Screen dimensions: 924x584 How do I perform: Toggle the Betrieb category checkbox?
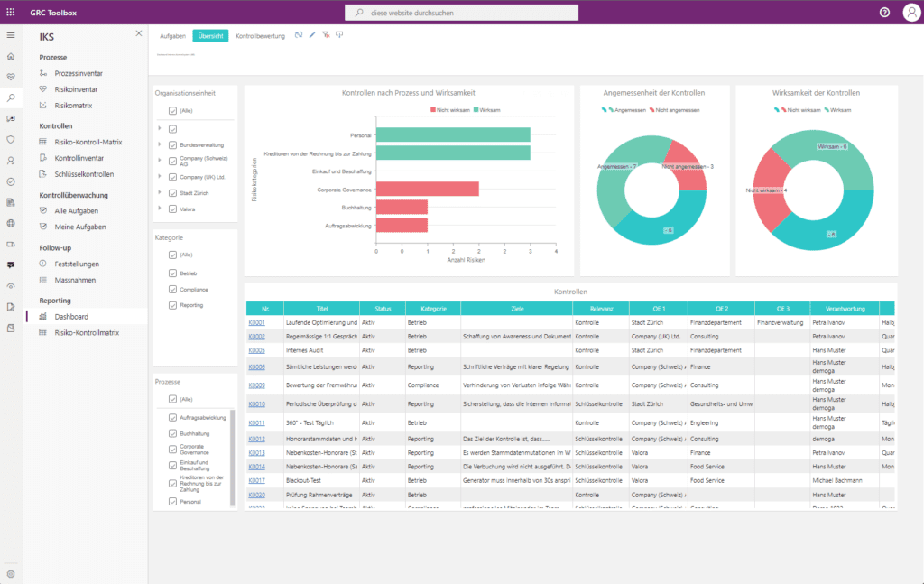click(172, 273)
